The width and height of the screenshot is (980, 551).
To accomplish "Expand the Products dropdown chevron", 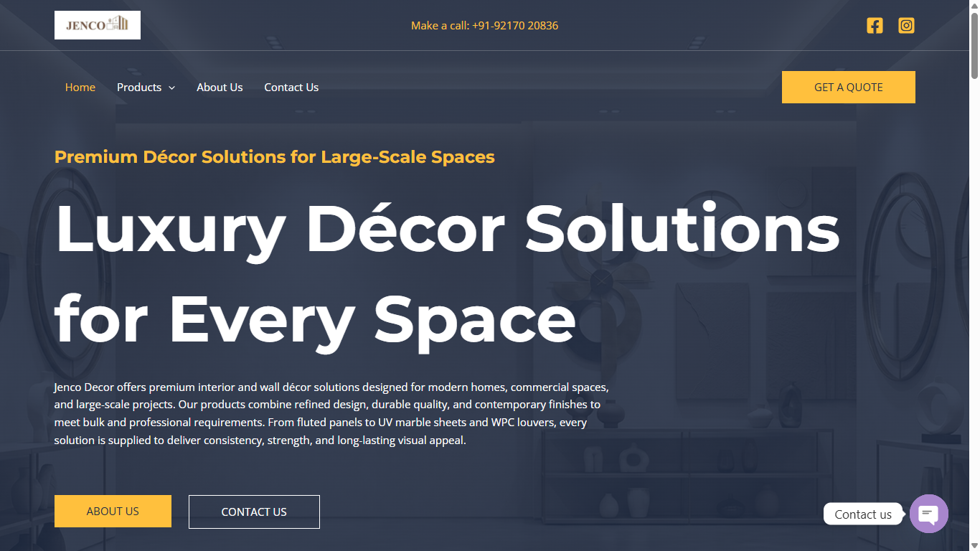I will (171, 88).
